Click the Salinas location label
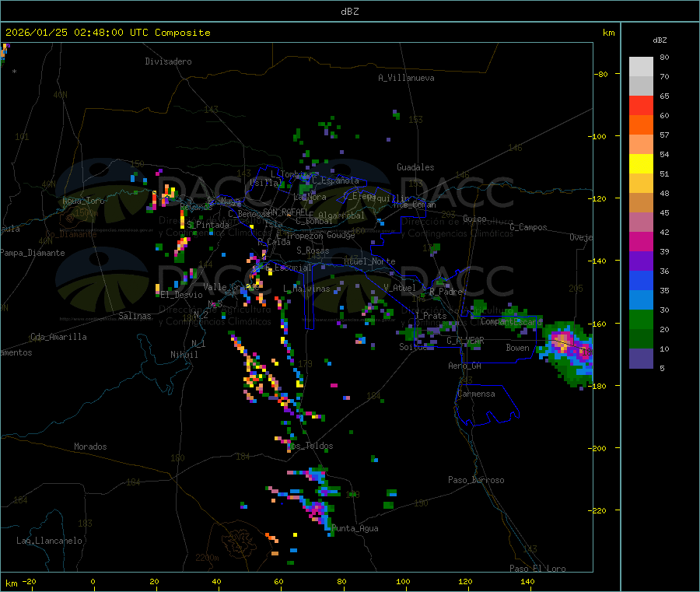The image size is (700, 592). tap(135, 316)
